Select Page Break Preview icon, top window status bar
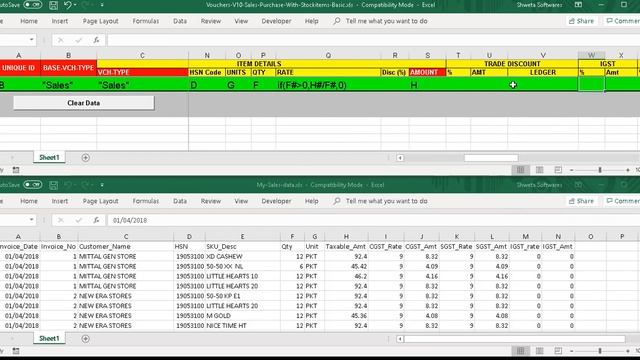This screenshot has height=360, width=640. tap(558, 170)
